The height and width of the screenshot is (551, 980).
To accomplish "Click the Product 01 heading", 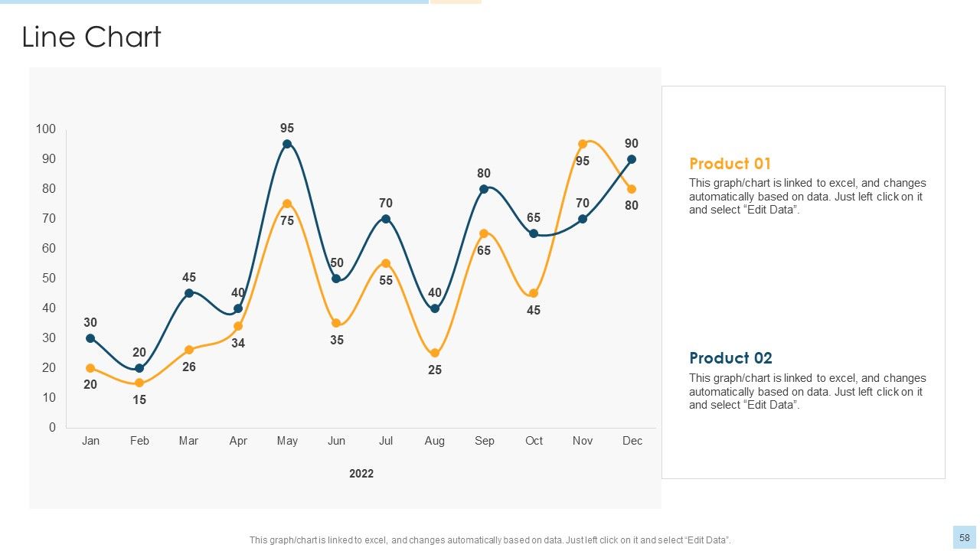I will pos(730,163).
